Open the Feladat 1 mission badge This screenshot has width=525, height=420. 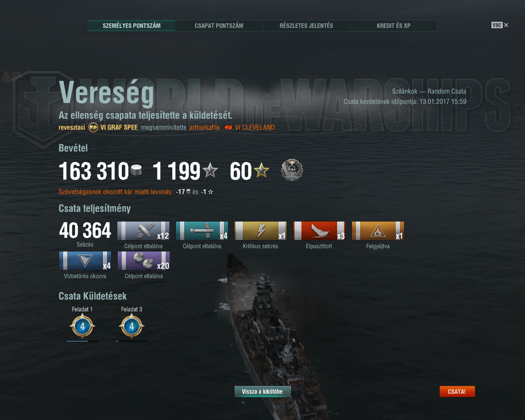click(x=82, y=326)
